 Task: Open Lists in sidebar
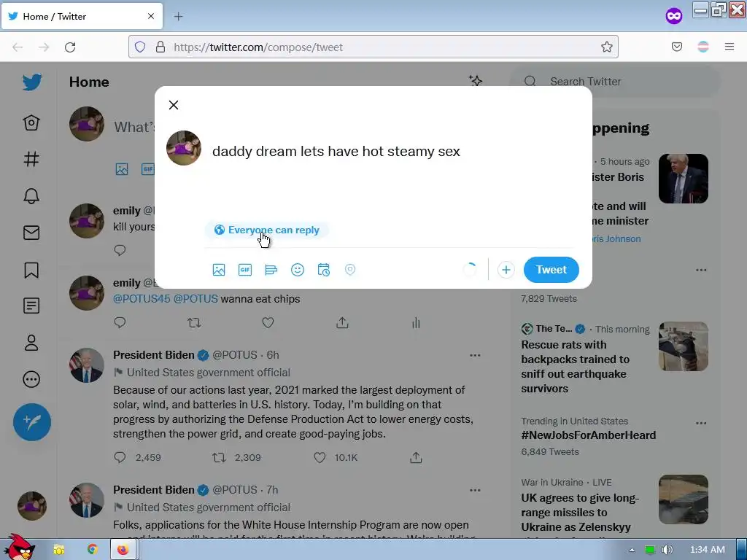coord(31,306)
